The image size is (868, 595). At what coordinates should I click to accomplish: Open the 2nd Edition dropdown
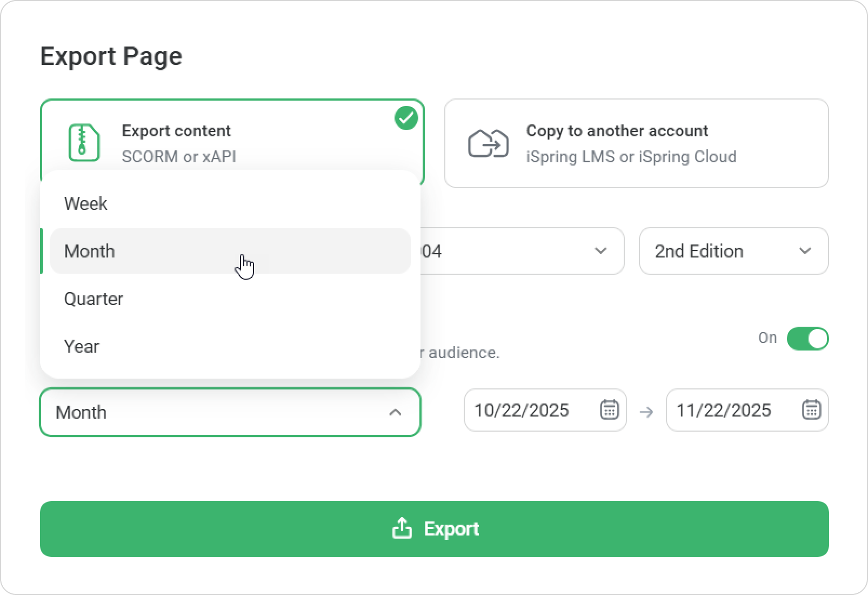733,251
